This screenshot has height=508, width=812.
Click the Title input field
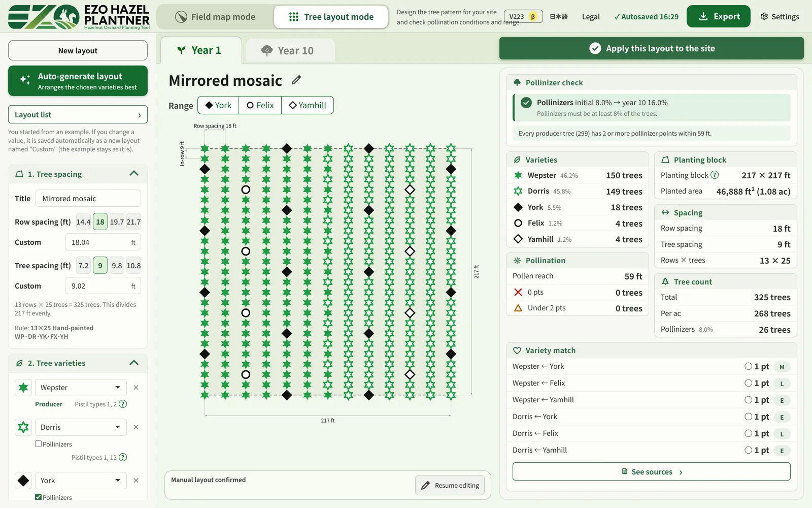(x=88, y=198)
